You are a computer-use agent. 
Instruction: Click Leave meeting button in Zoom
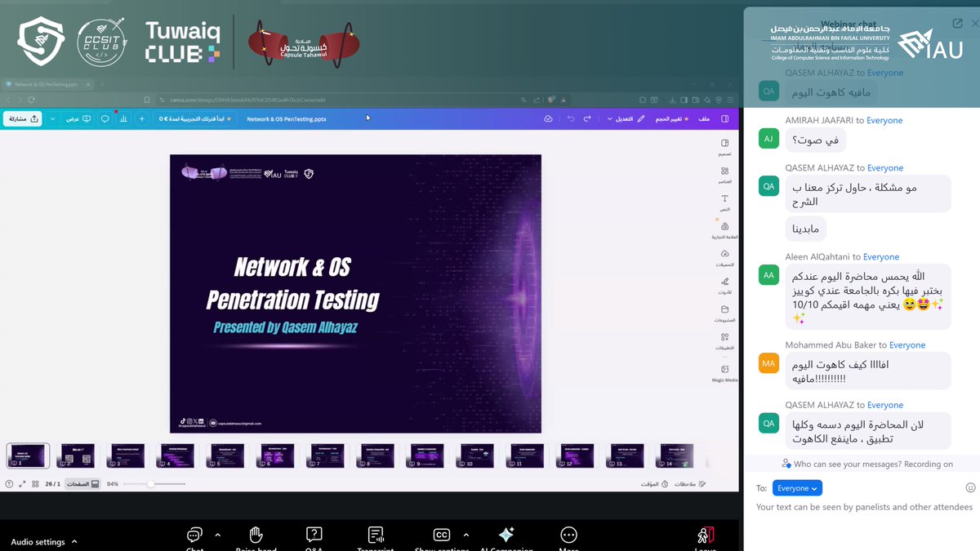706,539
